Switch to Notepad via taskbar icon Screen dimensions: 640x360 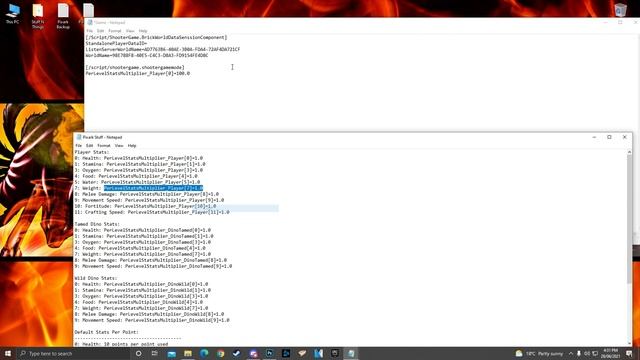(351, 353)
